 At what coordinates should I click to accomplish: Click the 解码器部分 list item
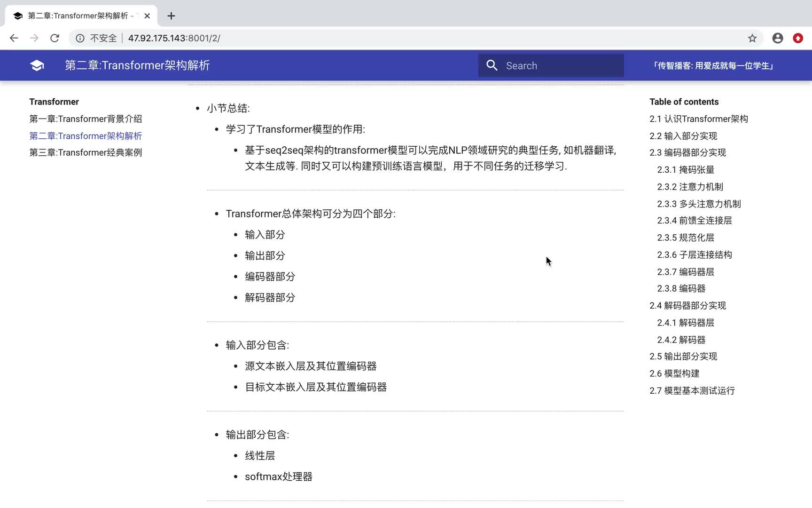270,298
